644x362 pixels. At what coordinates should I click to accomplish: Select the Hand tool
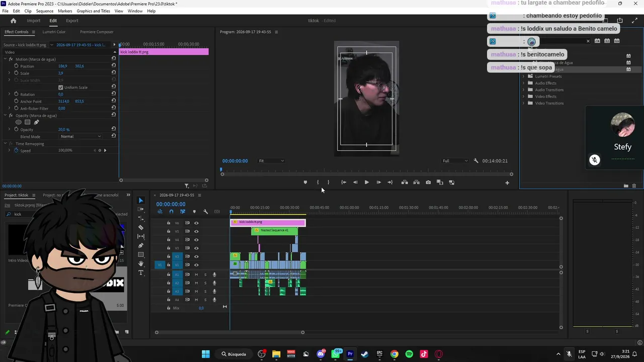[x=141, y=263]
